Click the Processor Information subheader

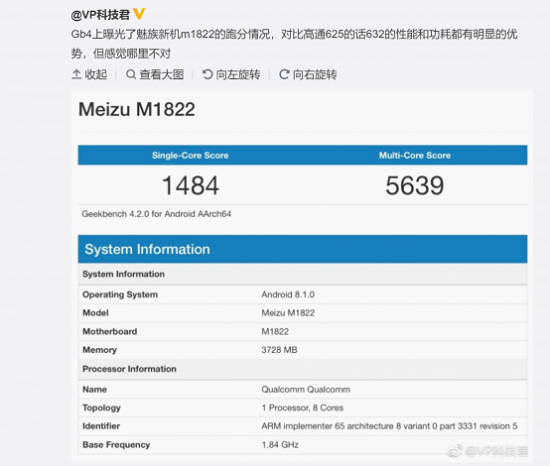(302, 369)
